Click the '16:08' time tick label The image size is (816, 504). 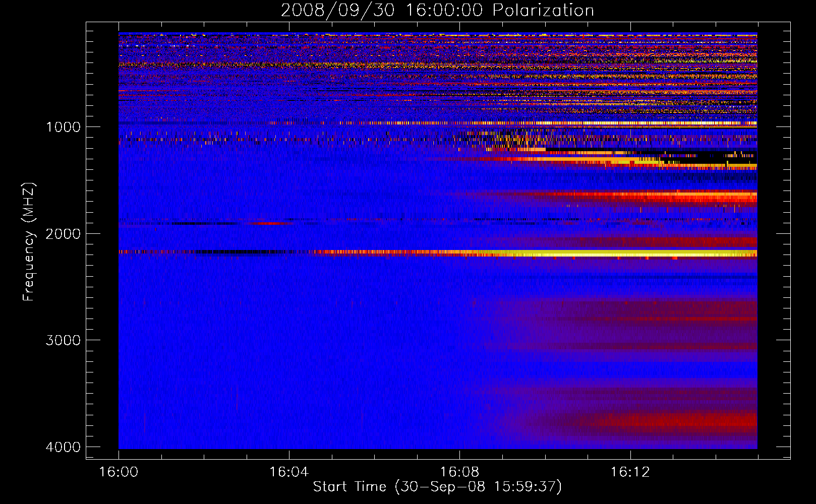[459, 472]
